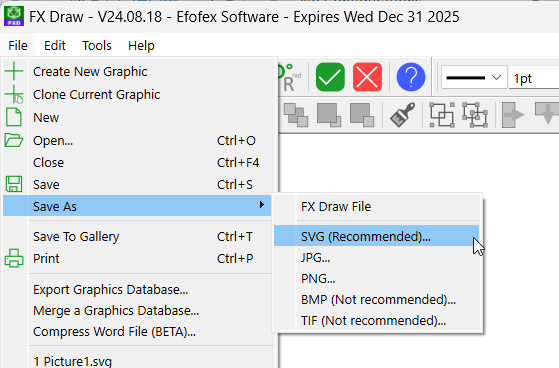Open the line style dropdown

[x=474, y=77]
